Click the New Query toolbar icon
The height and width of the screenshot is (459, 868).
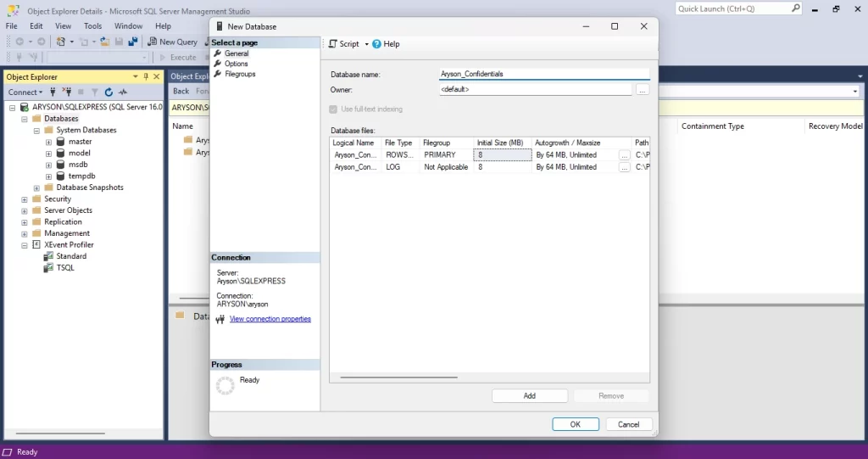coord(152,42)
